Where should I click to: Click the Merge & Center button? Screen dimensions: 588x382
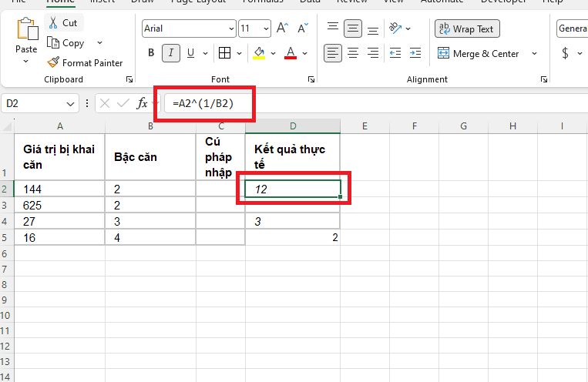click(x=479, y=54)
